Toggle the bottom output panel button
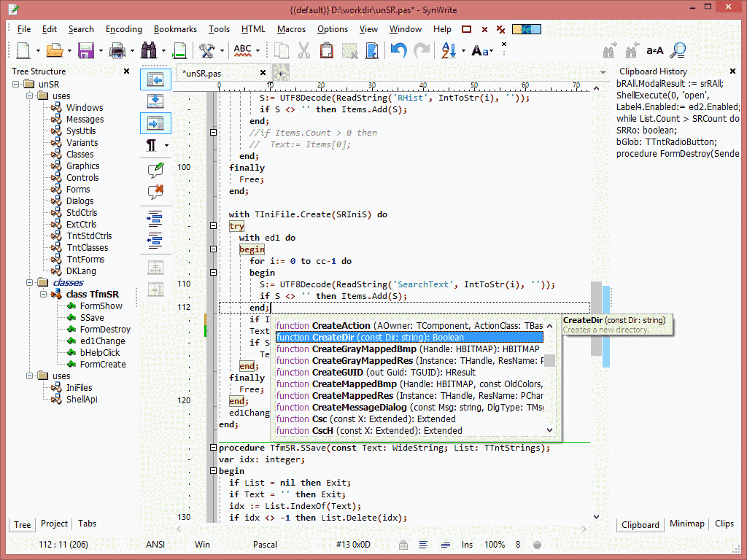The image size is (747, 560). click(155, 101)
